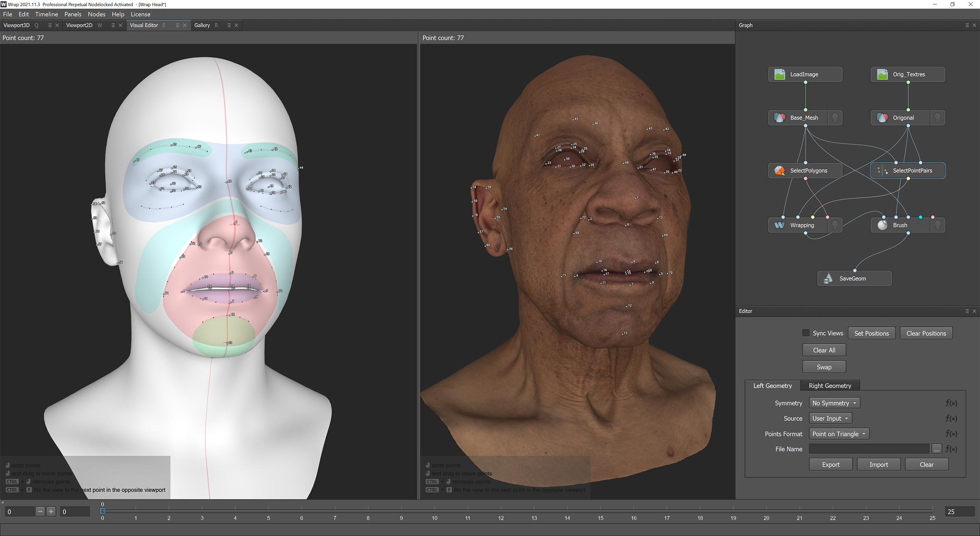Click the Orig_Textres image icon
Screen dimensions: 980x536
(x=882, y=74)
